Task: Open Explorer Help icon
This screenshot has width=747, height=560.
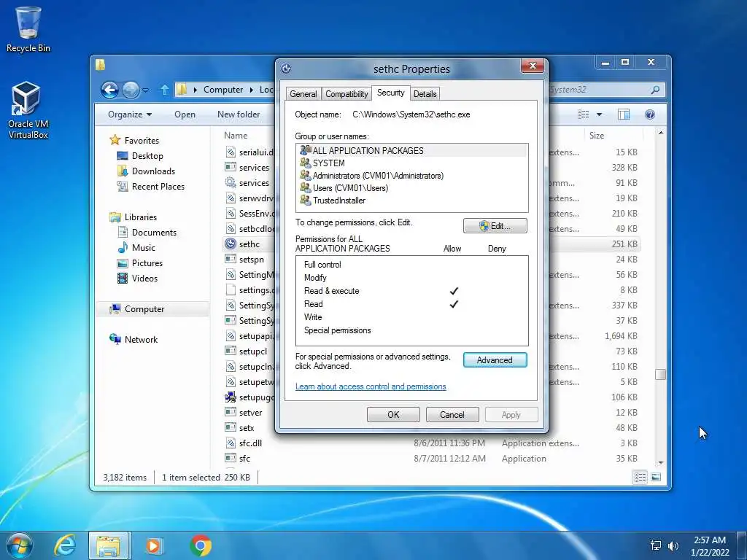Action: 650,114
